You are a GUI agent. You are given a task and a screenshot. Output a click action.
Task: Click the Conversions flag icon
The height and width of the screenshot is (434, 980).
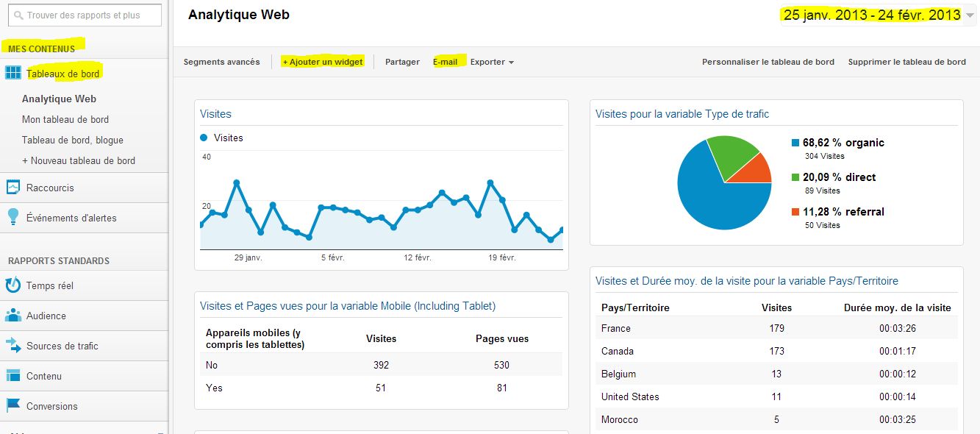(12, 406)
